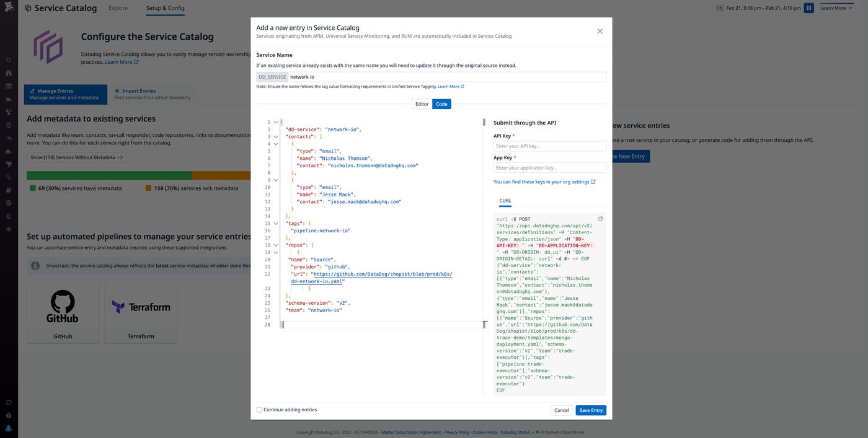This screenshot has width=868, height=438.
Task: Collapse the contacts block in the code editor
Action: pos(275,136)
